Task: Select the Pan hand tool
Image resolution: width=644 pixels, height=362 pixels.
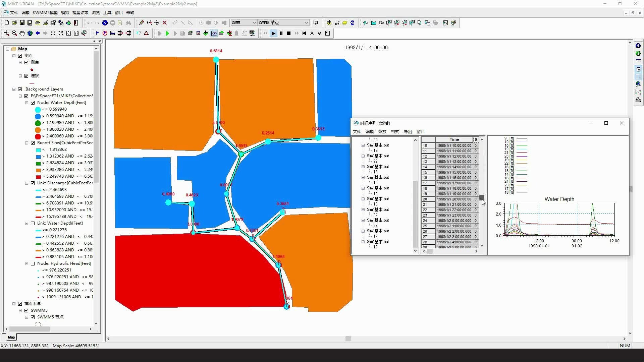Action: click(22, 33)
